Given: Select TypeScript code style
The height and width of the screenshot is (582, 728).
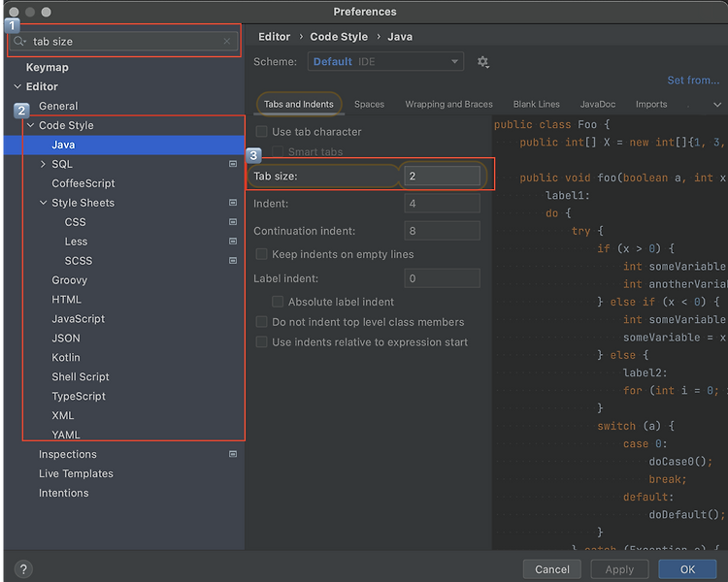Looking at the screenshot, I should (x=79, y=397).
